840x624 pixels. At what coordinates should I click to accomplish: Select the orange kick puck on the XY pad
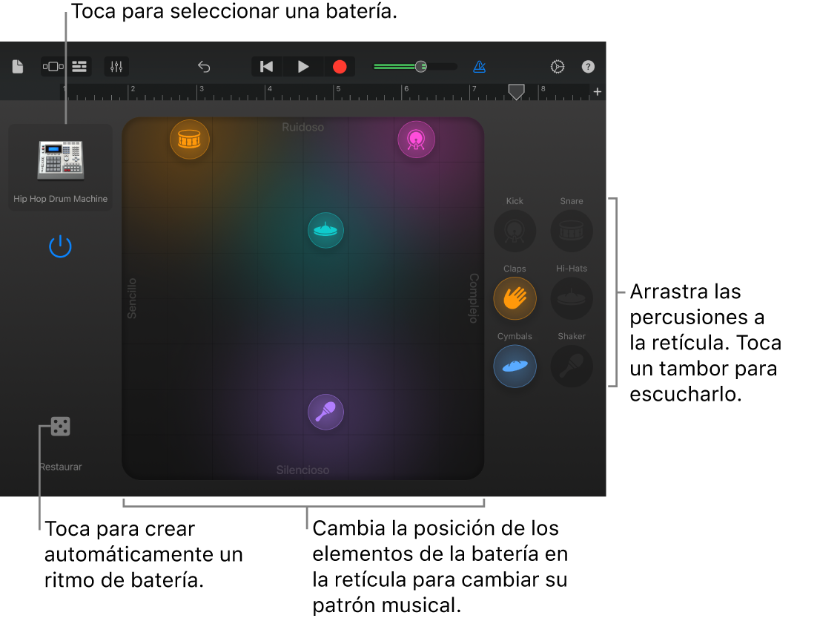(x=189, y=139)
